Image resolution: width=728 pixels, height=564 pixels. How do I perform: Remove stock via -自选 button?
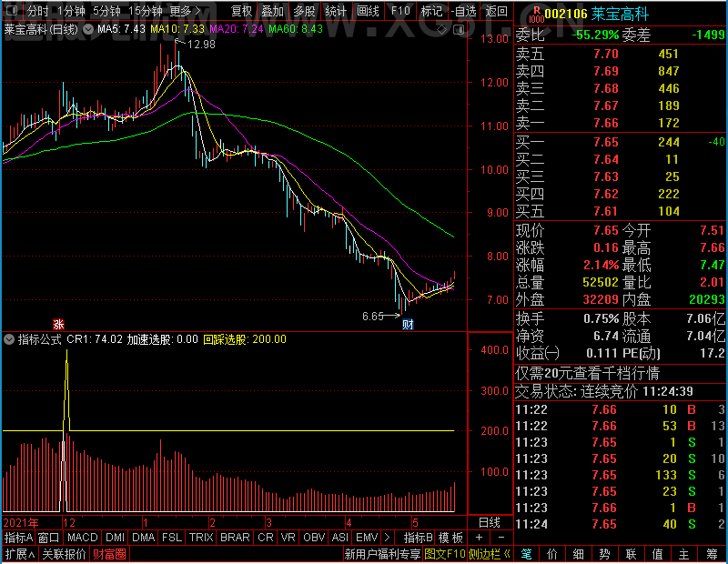tap(463, 11)
